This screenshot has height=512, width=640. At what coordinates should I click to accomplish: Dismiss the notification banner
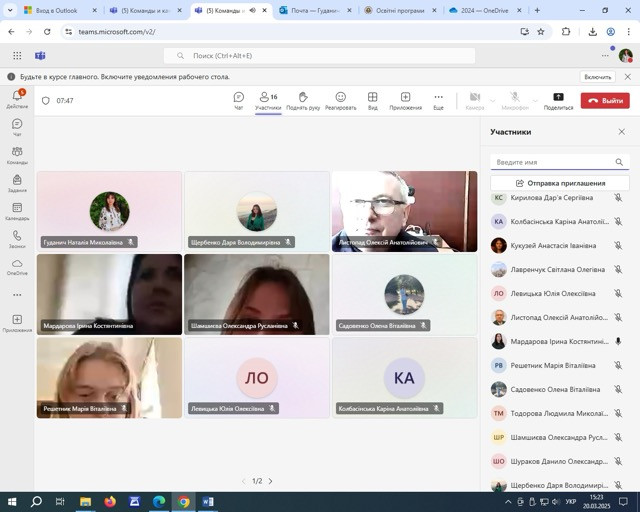click(x=628, y=77)
